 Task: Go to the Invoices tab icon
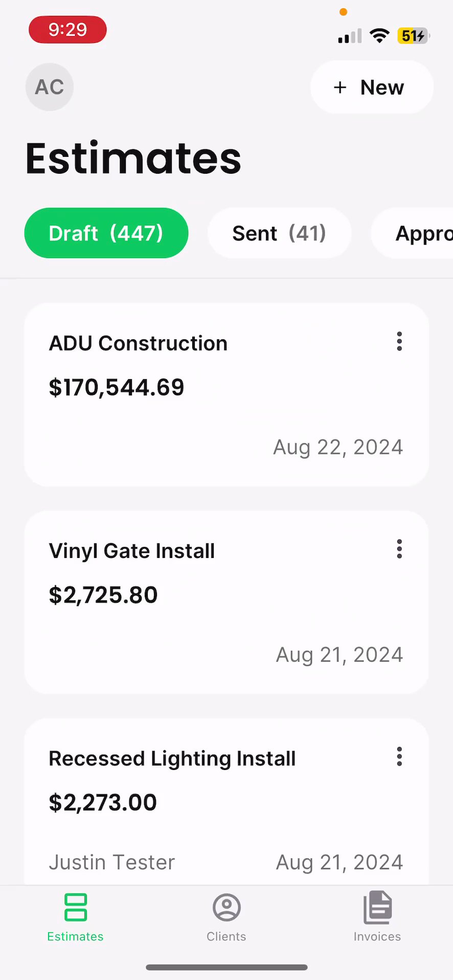(377, 907)
